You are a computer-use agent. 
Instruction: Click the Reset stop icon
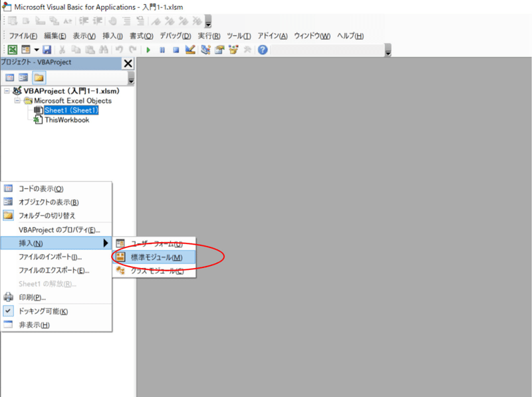[x=176, y=50]
